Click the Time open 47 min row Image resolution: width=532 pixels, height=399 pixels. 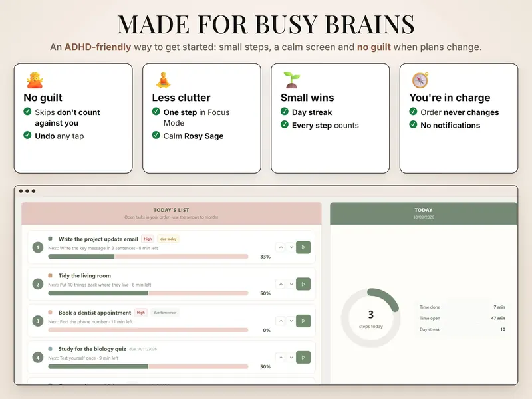(x=462, y=318)
